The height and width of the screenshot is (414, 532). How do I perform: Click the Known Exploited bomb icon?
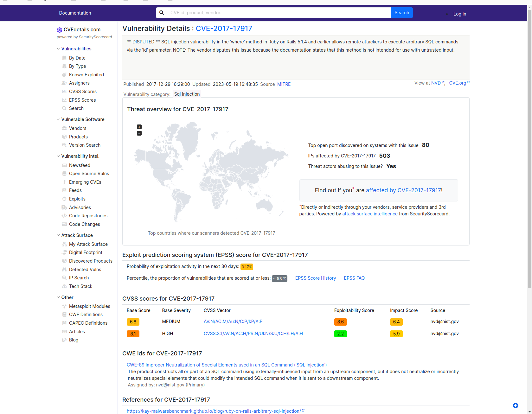[64, 75]
